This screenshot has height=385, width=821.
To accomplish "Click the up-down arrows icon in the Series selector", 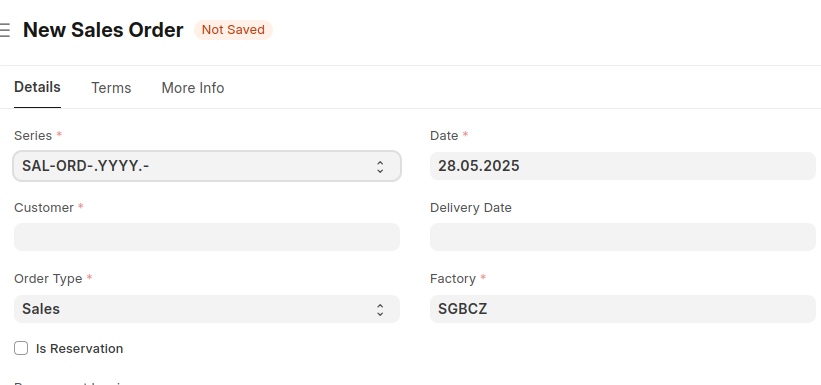I will click(x=380, y=167).
